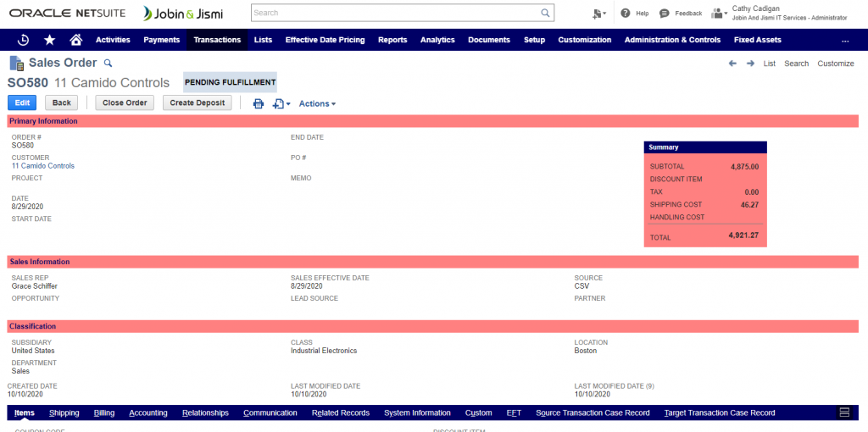Click the Feedback speech bubble icon
868x432 pixels.
click(x=665, y=14)
